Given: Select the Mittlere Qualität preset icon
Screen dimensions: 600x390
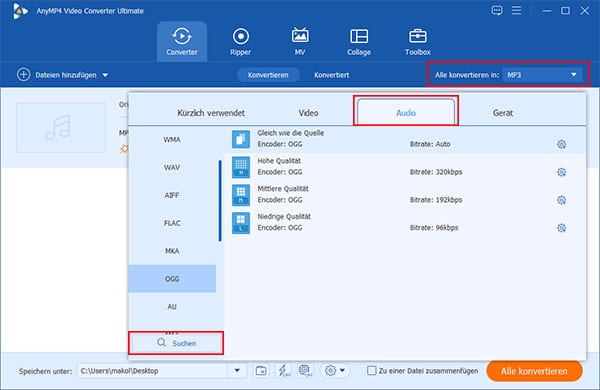Looking at the screenshot, I should coord(241,195).
